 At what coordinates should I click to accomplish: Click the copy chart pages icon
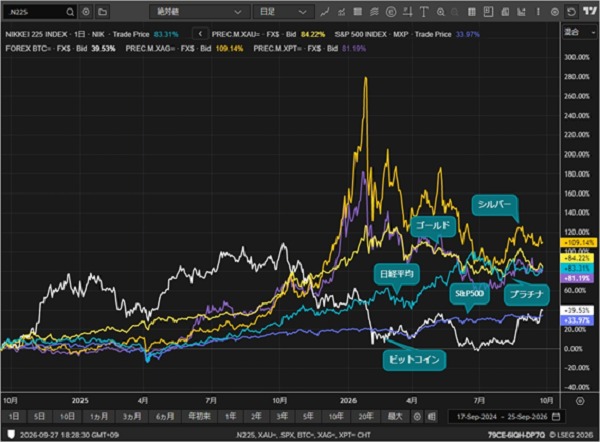click(x=505, y=12)
